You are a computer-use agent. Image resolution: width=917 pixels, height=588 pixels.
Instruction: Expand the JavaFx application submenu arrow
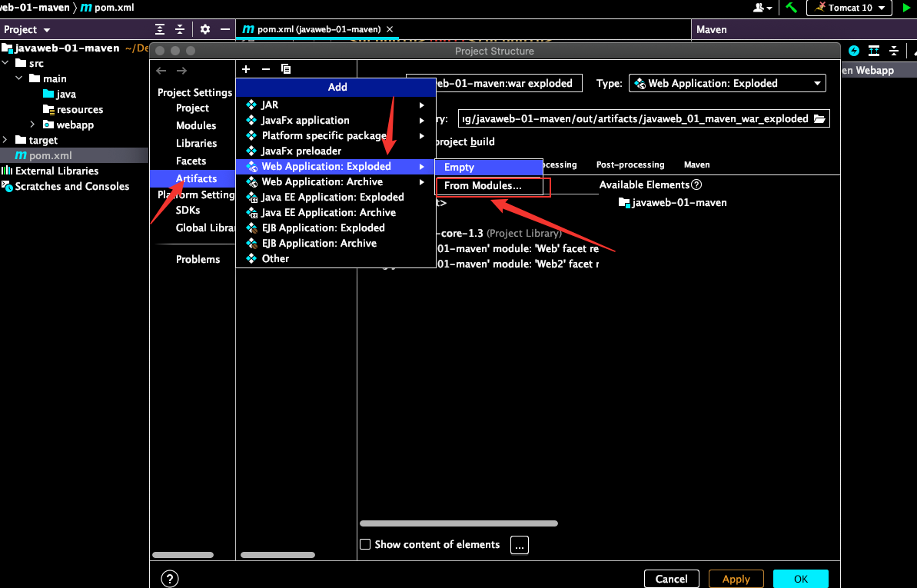pyautogui.click(x=422, y=121)
